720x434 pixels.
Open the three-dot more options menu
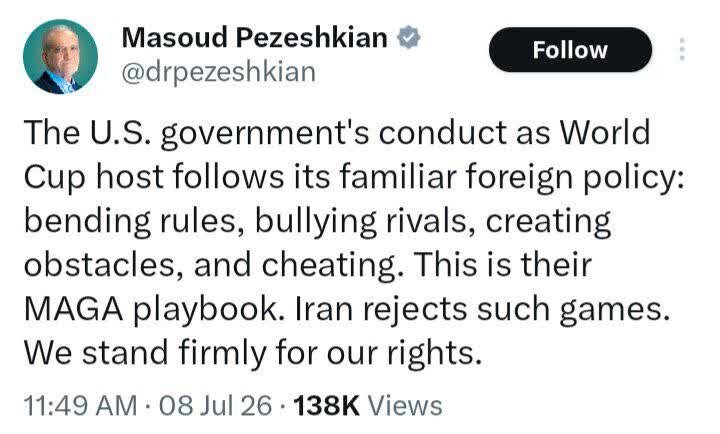click(682, 50)
